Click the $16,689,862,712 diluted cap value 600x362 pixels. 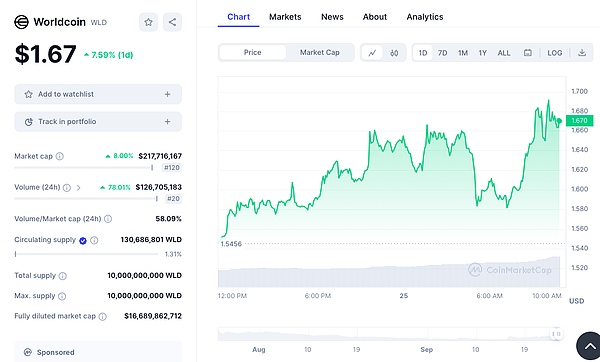click(x=153, y=316)
